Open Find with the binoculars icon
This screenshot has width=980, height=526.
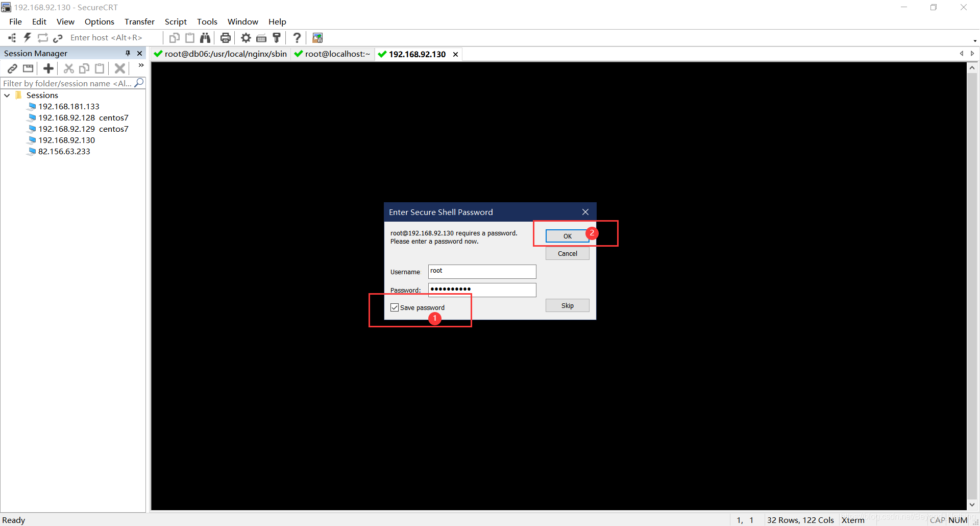(x=205, y=38)
